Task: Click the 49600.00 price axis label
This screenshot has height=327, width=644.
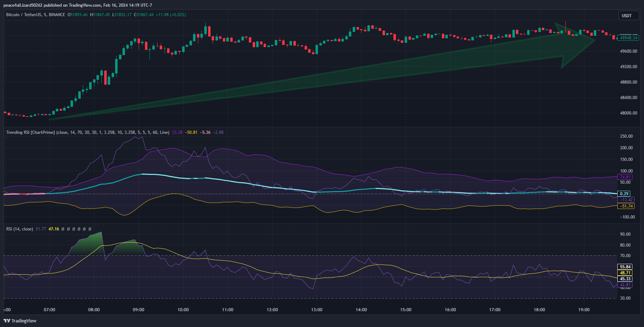Action: [x=629, y=51]
